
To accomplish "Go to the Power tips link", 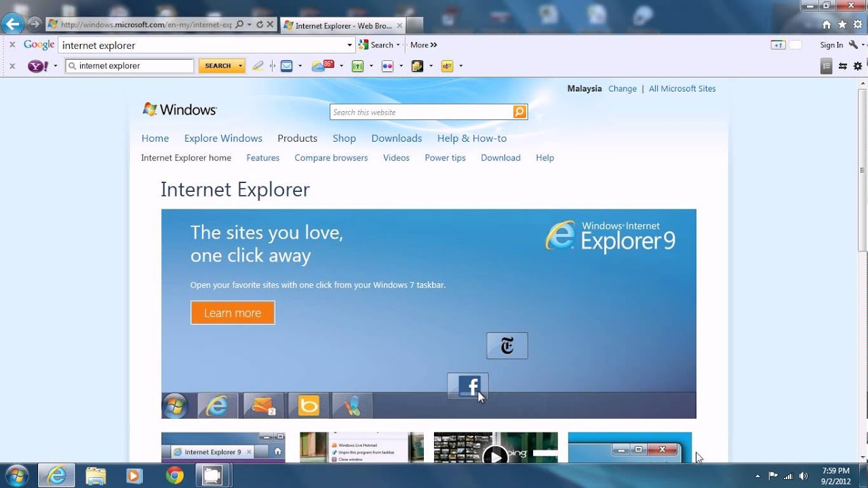I will pos(445,158).
